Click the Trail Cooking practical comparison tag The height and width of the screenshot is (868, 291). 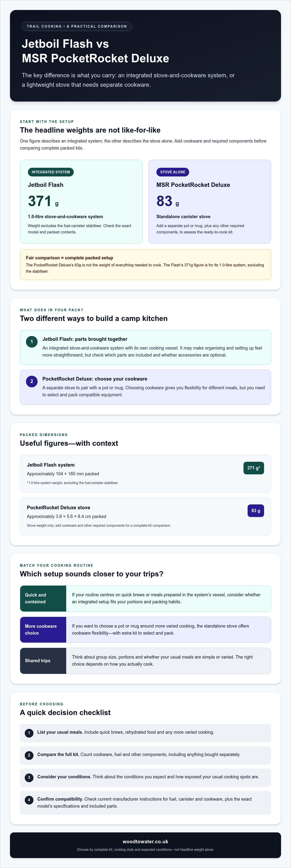point(77,26)
